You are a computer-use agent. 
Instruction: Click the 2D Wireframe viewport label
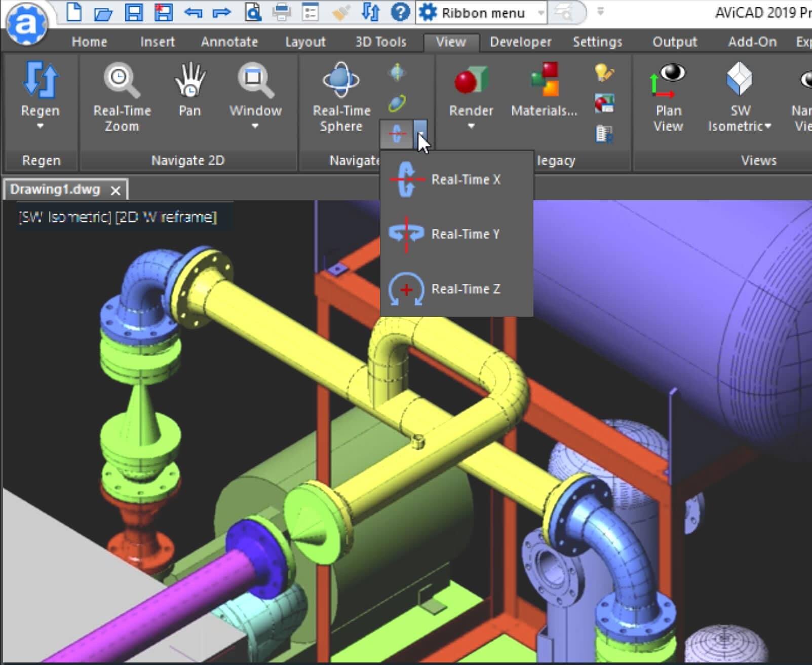166,217
